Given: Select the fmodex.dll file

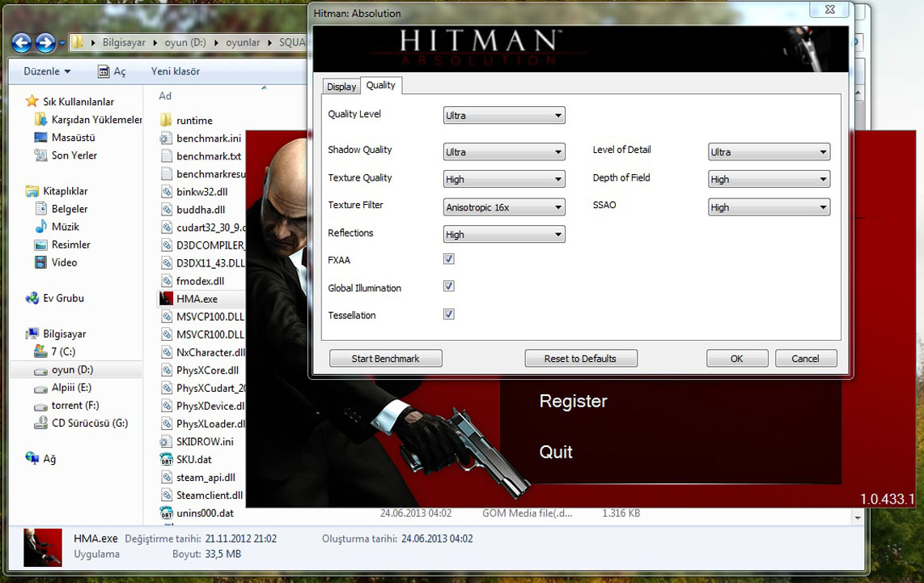Looking at the screenshot, I should pos(202,281).
